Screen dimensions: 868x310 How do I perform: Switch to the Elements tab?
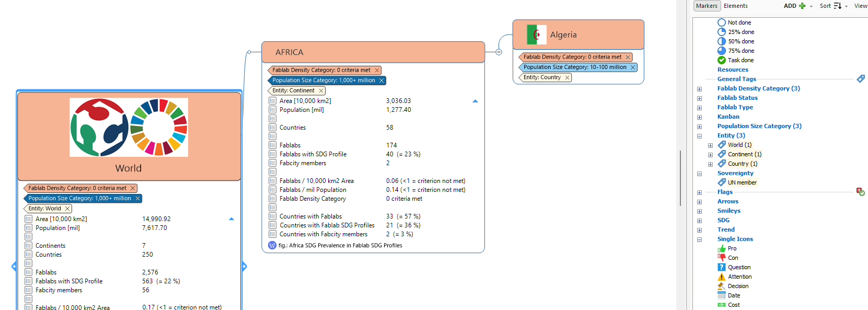click(735, 6)
